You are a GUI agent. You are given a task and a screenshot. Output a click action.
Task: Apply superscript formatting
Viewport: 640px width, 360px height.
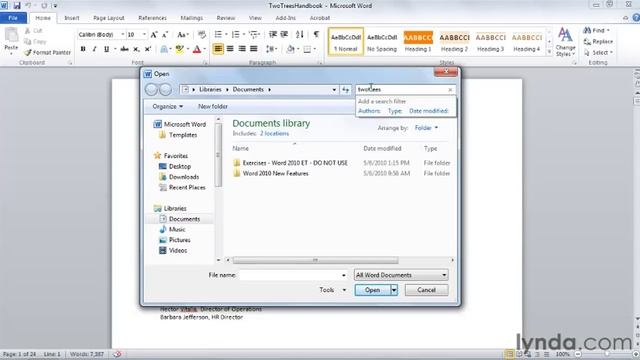coord(148,49)
